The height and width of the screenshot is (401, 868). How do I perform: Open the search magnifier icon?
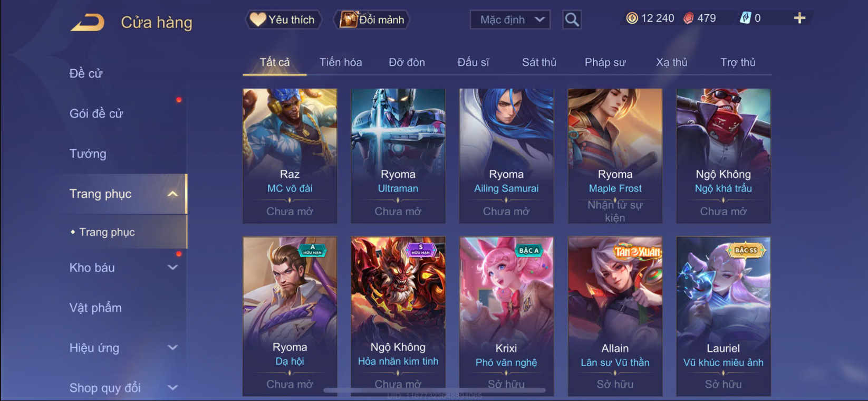[x=572, y=20]
